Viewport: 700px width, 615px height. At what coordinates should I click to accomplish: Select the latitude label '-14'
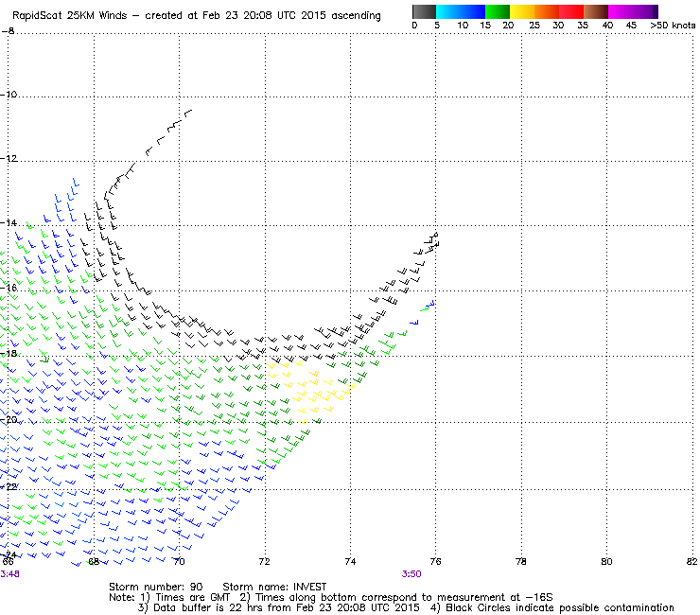[9, 222]
